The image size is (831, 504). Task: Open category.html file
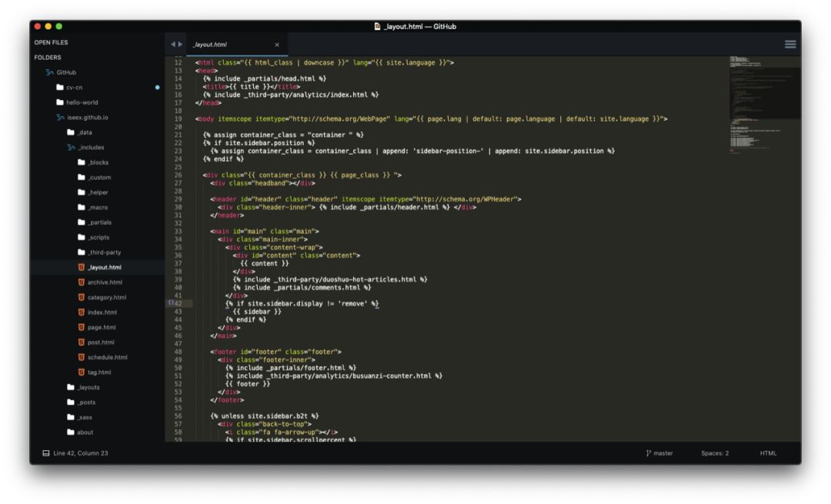pos(106,297)
